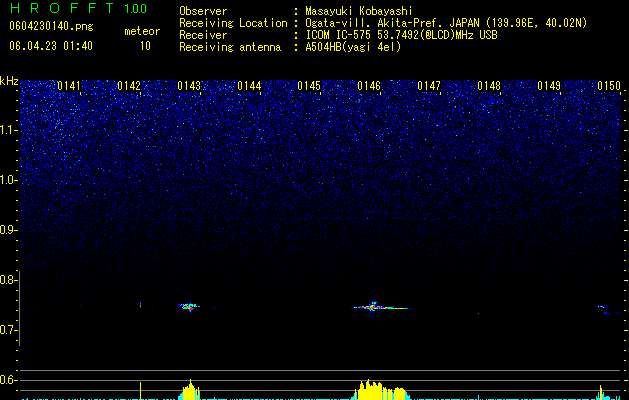Click the 0148 time marker
The image size is (629, 400).
[x=489, y=86]
